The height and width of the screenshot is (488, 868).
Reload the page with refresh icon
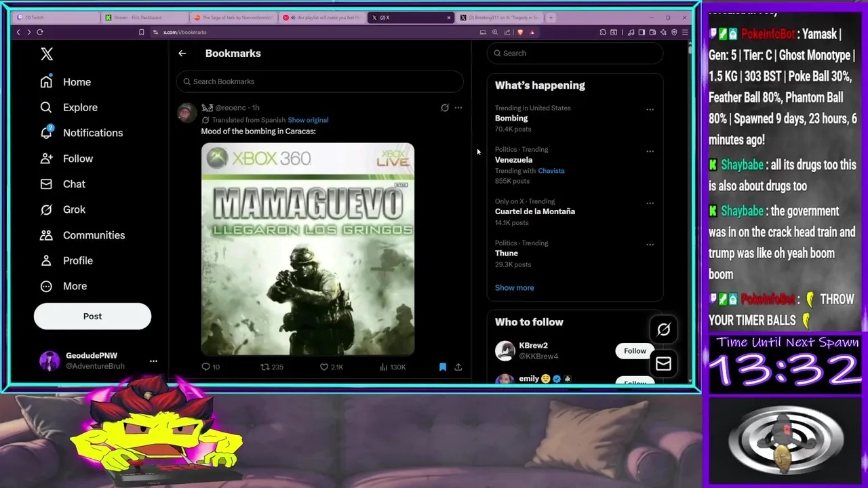pos(40,32)
